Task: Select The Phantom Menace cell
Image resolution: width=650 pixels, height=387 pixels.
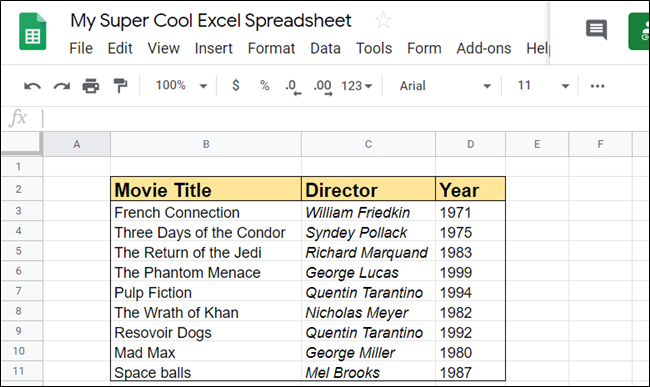Action: (x=206, y=271)
